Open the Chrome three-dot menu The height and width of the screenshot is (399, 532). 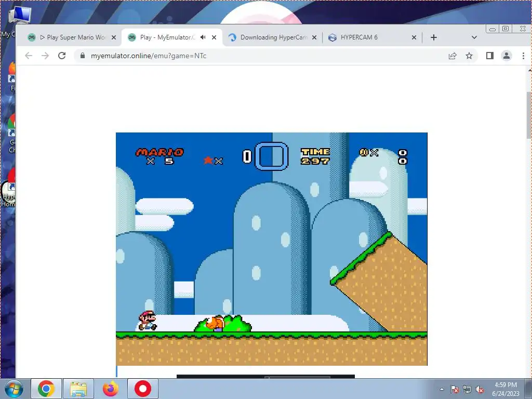pyautogui.click(x=523, y=56)
